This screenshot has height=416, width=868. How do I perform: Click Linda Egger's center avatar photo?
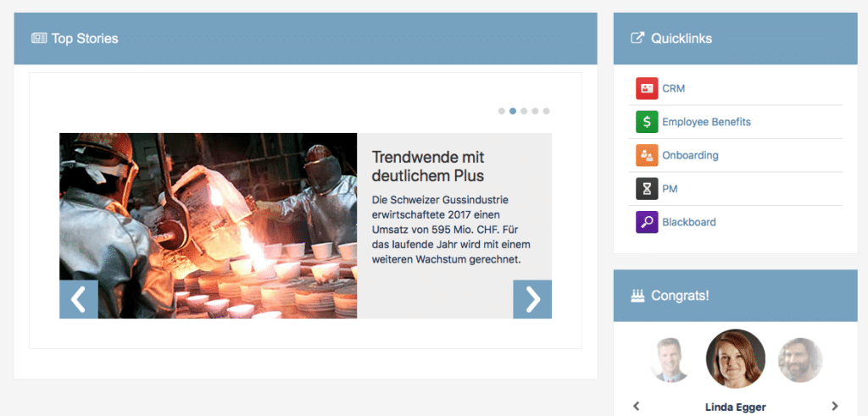coord(736,359)
